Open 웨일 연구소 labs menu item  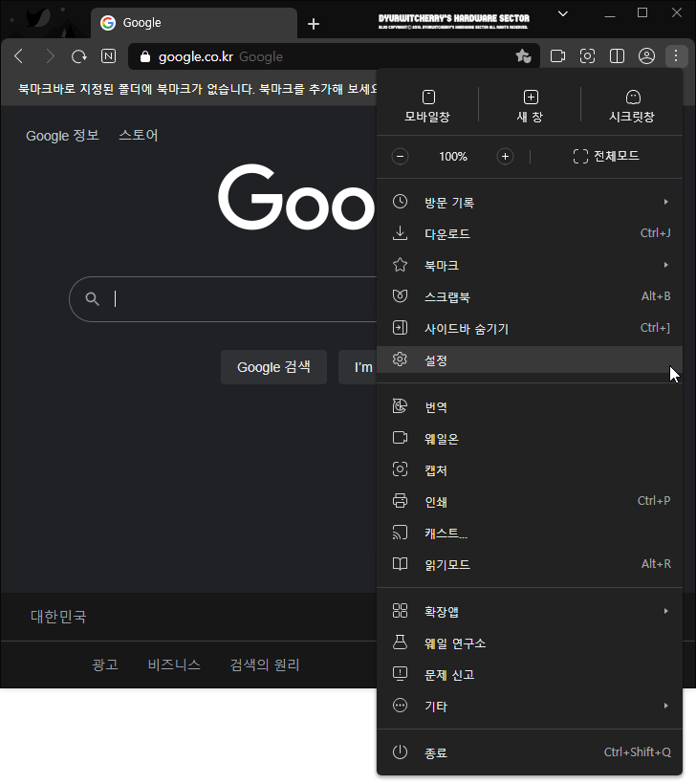[530, 642]
